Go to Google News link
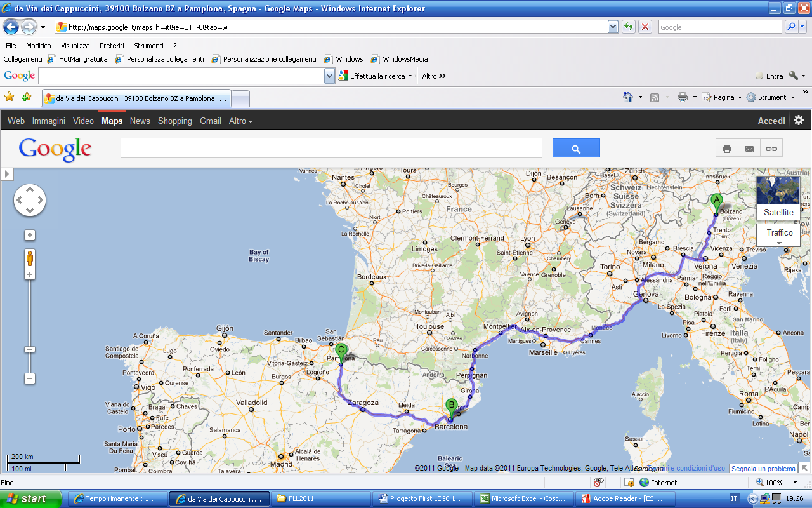The height and width of the screenshot is (508, 812). 140,121
